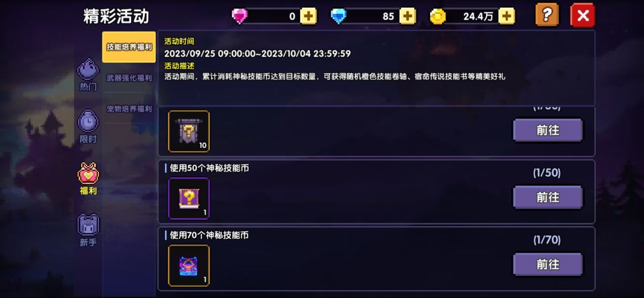View the purple mystery skill book reward
Image resolution: width=644 pixels, height=298 pixels.
click(189, 198)
